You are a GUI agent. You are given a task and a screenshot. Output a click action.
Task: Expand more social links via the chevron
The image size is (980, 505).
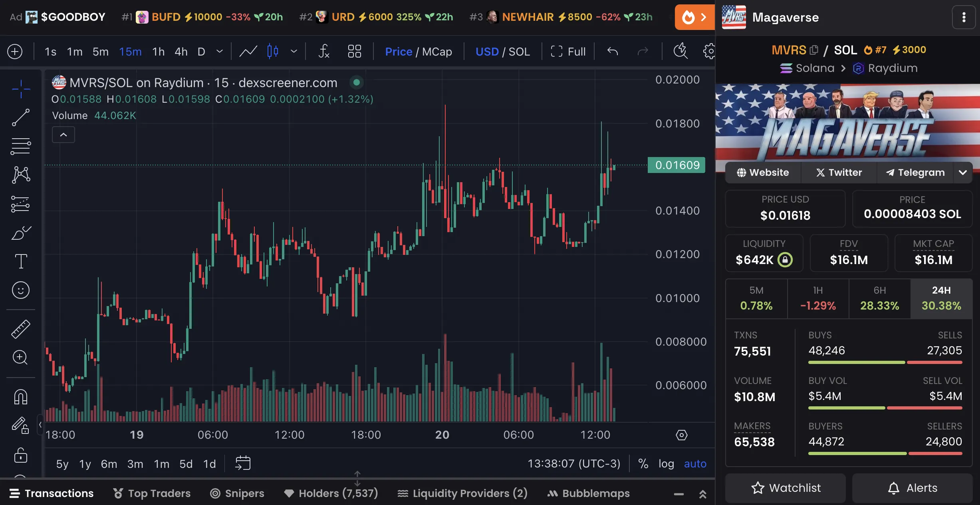pyautogui.click(x=962, y=172)
